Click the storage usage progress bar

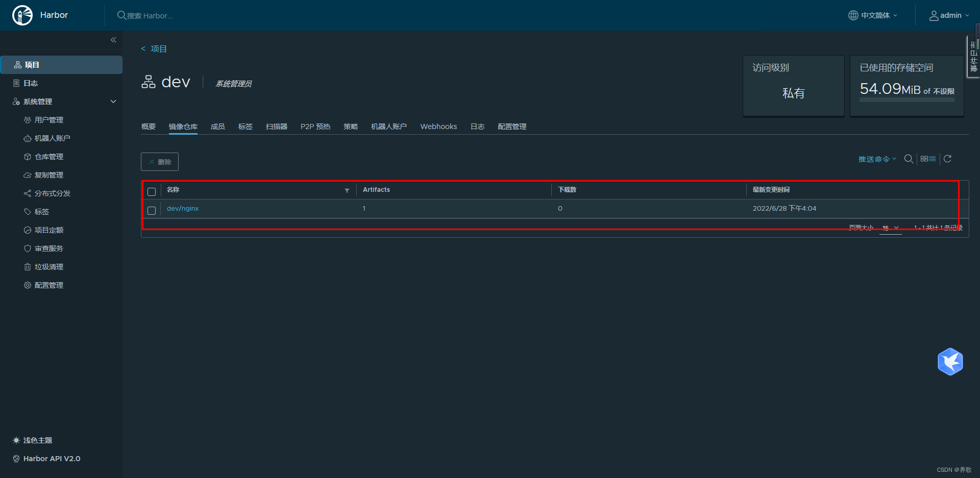pyautogui.click(x=907, y=100)
